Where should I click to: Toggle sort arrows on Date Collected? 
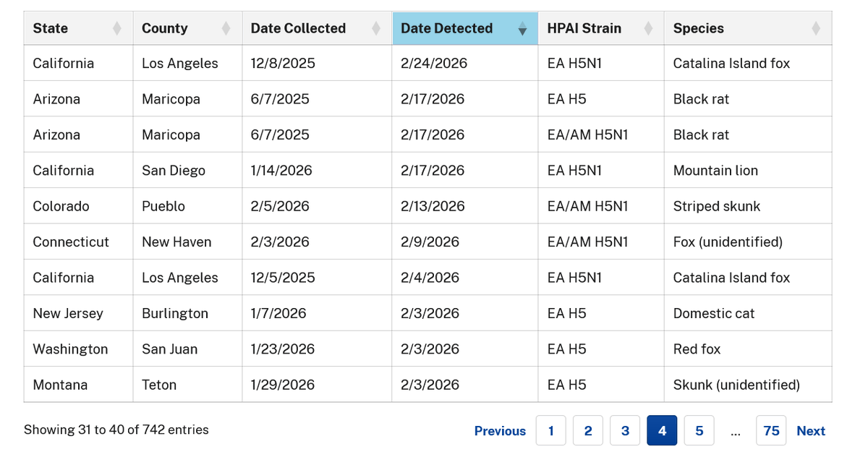pyautogui.click(x=376, y=29)
